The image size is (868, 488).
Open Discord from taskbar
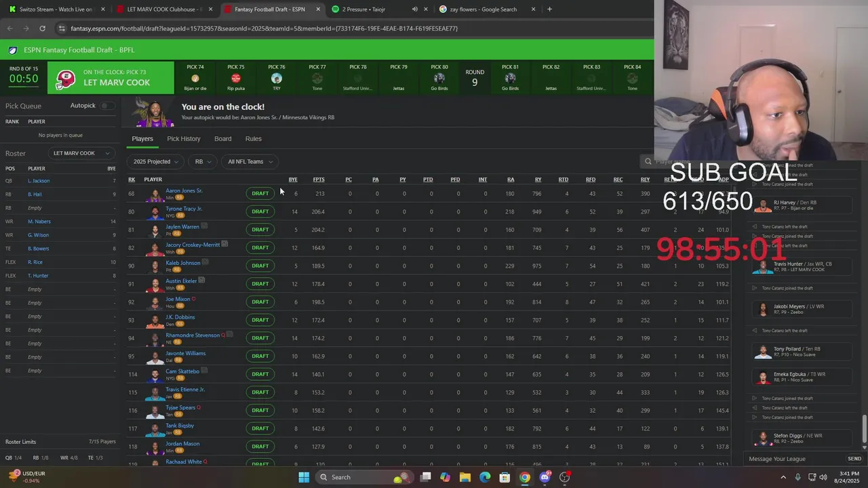(545, 477)
